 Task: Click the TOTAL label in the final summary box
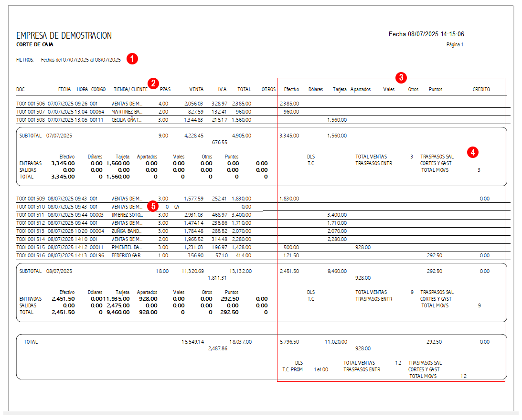(31, 342)
